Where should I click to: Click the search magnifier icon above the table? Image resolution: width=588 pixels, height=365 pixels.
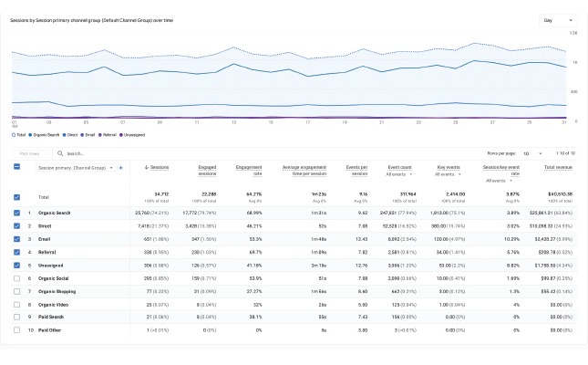click(x=60, y=153)
